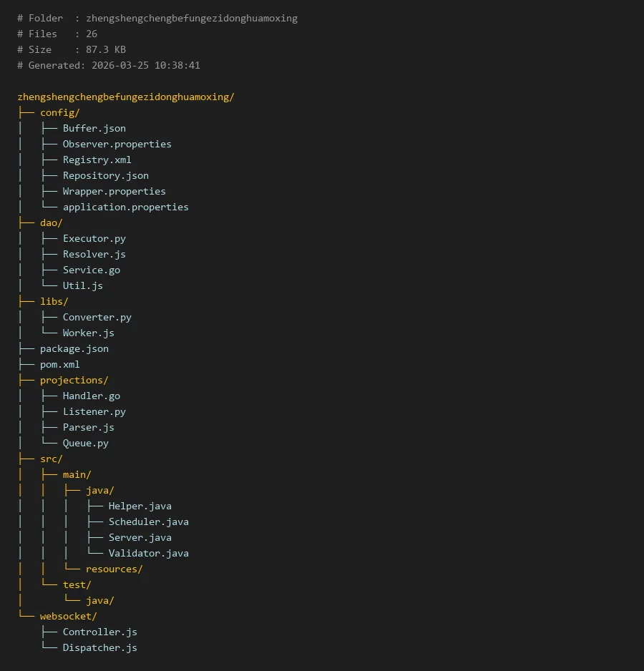Image resolution: width=644 pixels, height=671 pixels.
Task: Expand the dao/ folder
Action: (x=51, y=222)
